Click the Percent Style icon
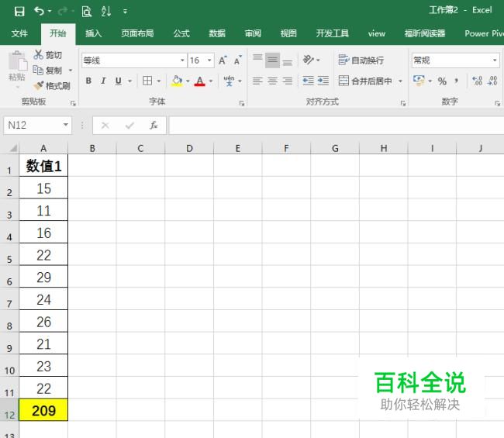The height and width of the screenshot is (438, 504). 442,81
